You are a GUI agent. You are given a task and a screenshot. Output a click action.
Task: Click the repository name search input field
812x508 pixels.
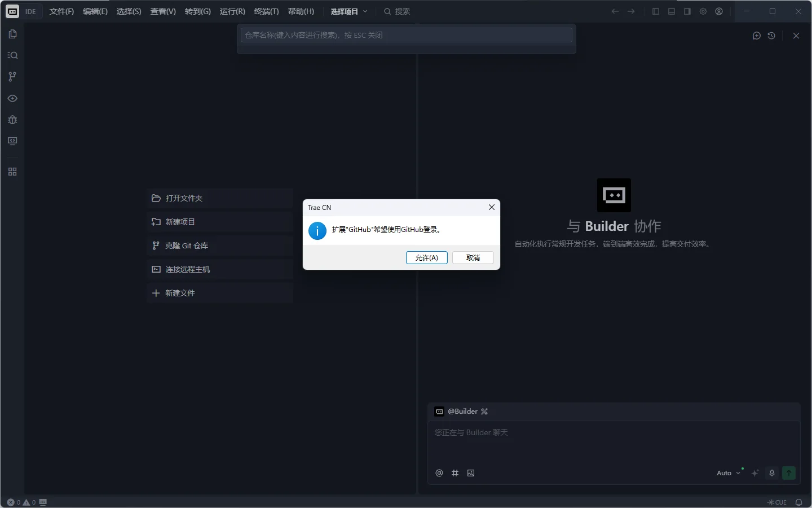tap(406, 35)
